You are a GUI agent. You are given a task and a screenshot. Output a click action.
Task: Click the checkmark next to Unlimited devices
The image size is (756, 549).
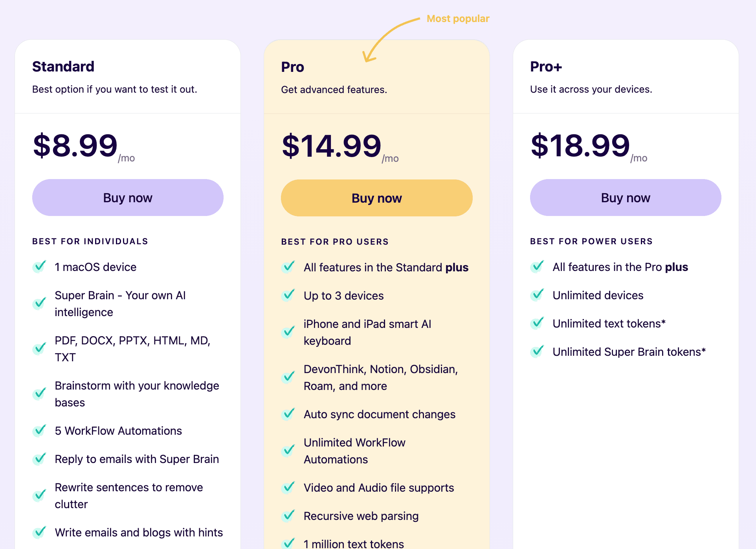tap(537, 295)
